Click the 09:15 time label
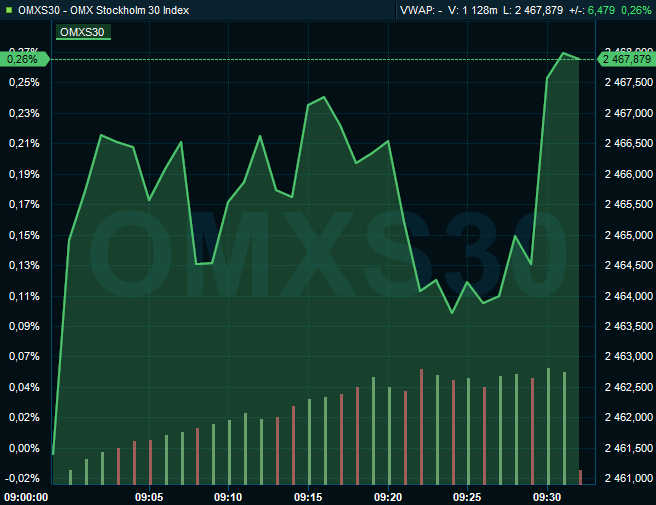The image size is (656, 505). pyautogui.click(x=308, y=497)
